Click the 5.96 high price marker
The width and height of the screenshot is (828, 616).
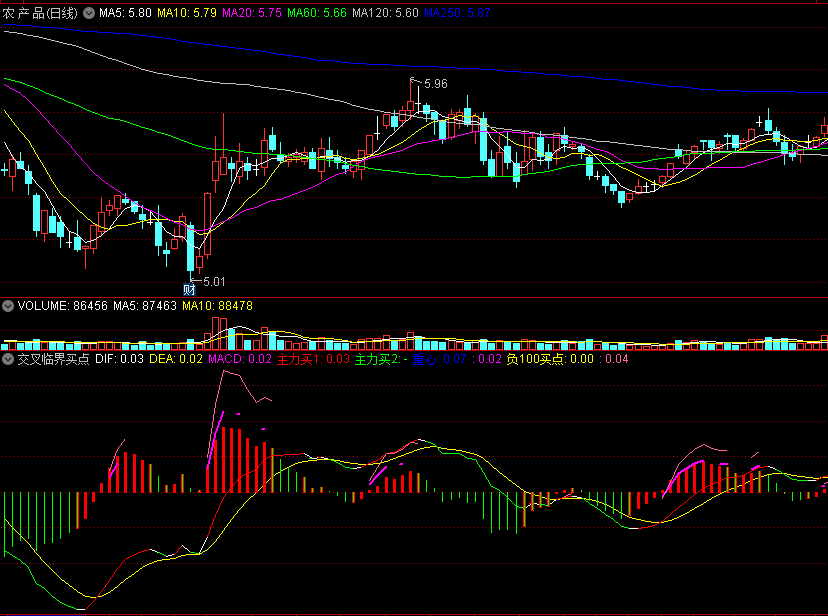(436, 83)
